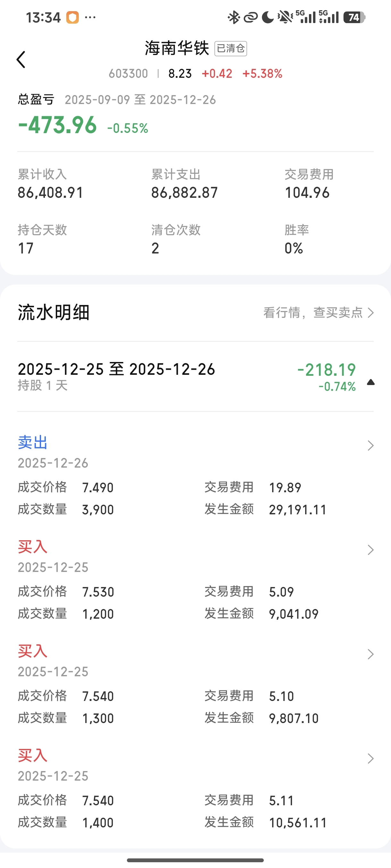Tap the battery level indicator
This screenshot has width=391, height=868.
(354, 17)
